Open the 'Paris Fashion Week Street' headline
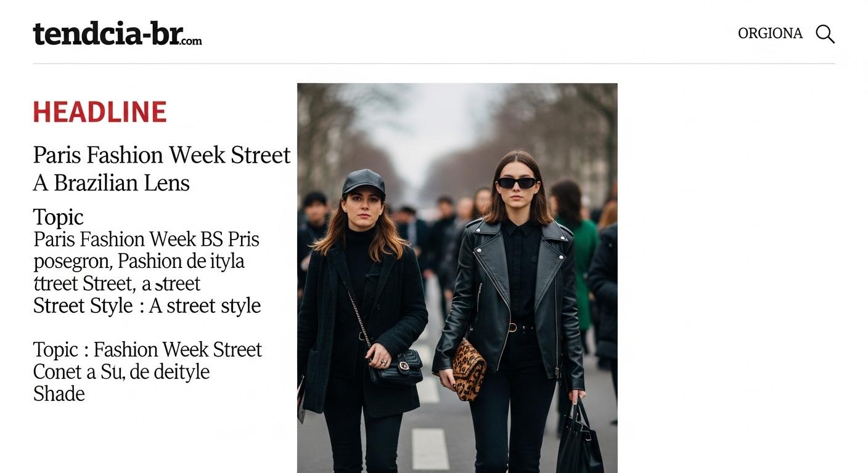The image size is (868, 473). pyautogui.click(x=162, y=155)
